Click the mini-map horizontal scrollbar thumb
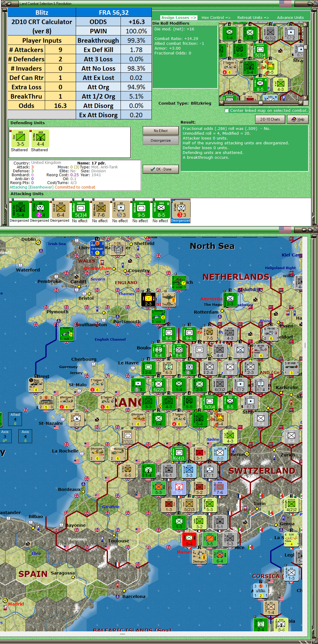This screenshot has width=318, height=644. 261,103
